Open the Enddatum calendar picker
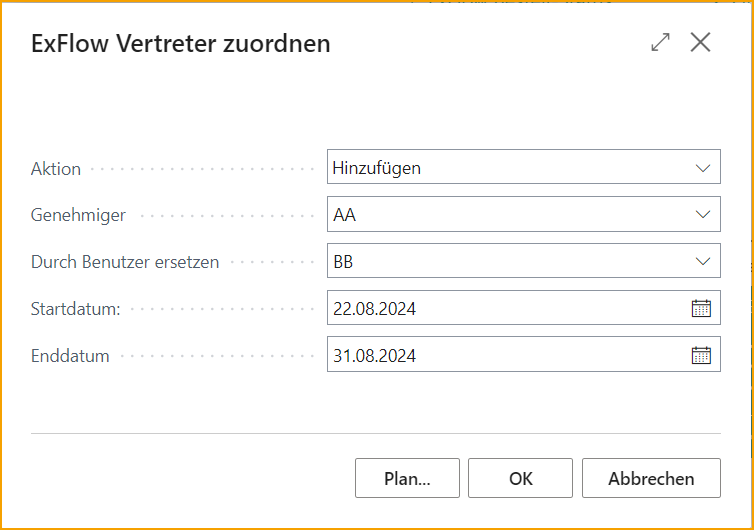The width and height of the screenshot is (754, 530). click(701, 355)
